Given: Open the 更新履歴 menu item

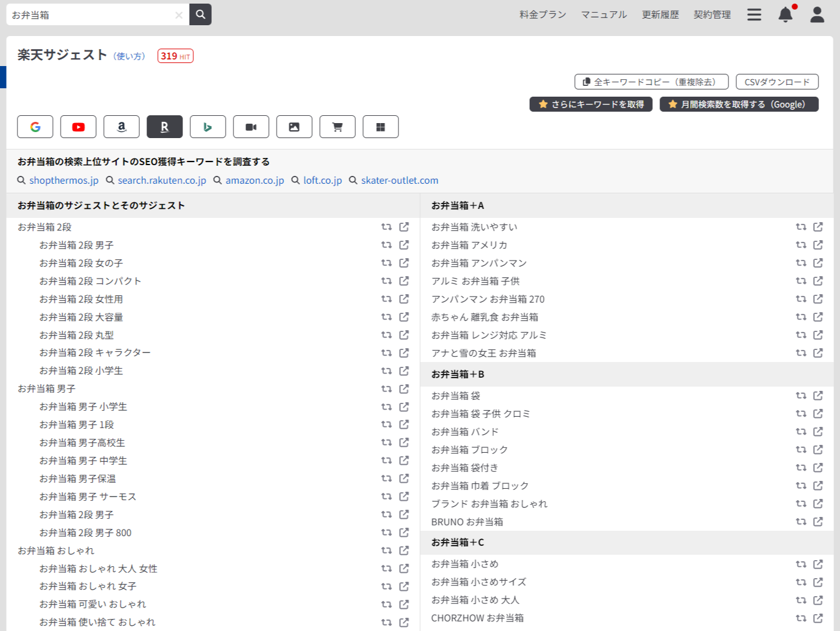Looking at the screenshot, I should (x=660, y=14).
